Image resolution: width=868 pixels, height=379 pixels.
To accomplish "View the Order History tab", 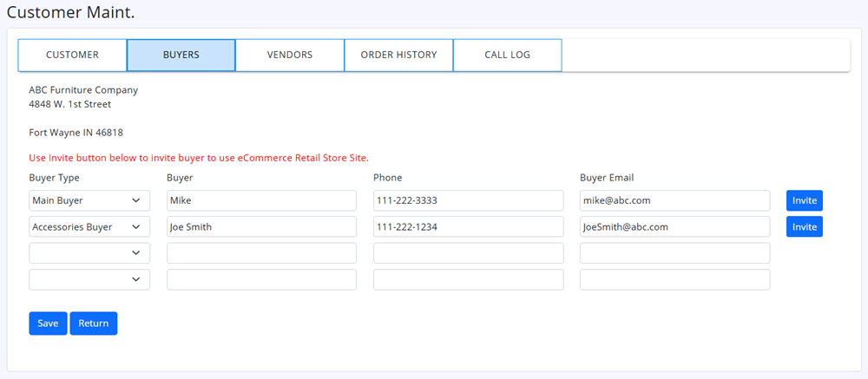I will point(398,55).
